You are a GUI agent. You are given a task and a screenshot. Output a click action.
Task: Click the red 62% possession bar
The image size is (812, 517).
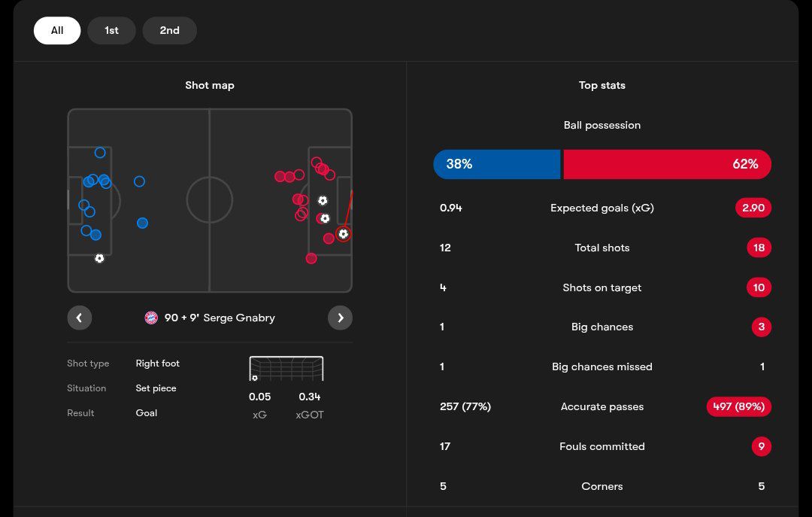(x=667, y=164)
